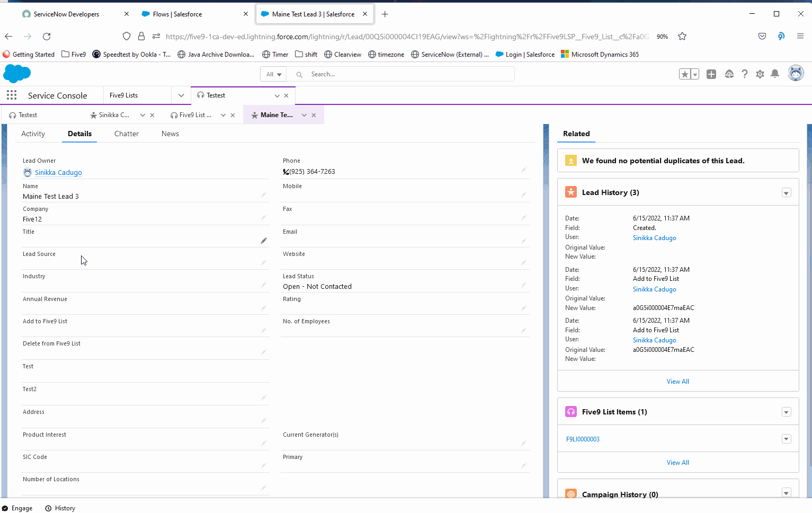
Task: Switch to the News tab
Action: (170, 134)
